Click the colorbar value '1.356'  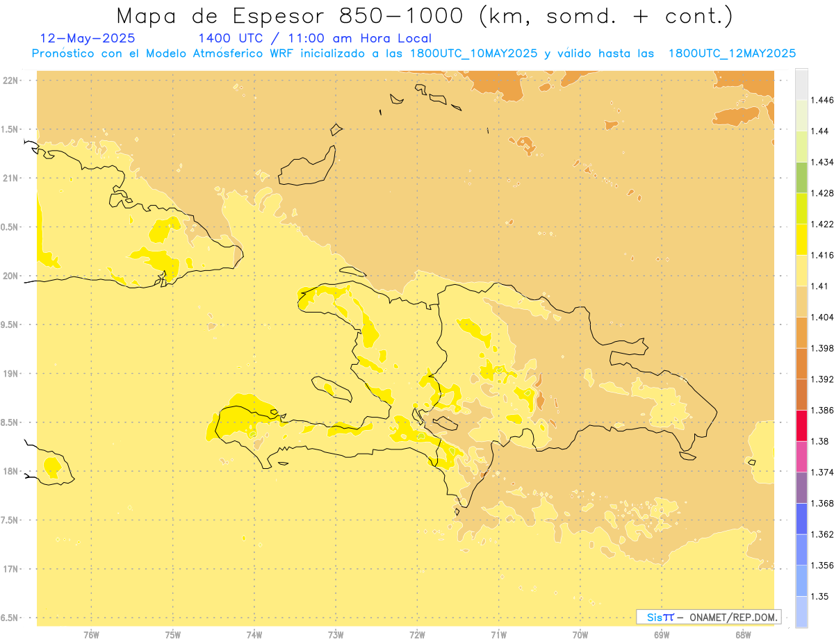point(822,565)
